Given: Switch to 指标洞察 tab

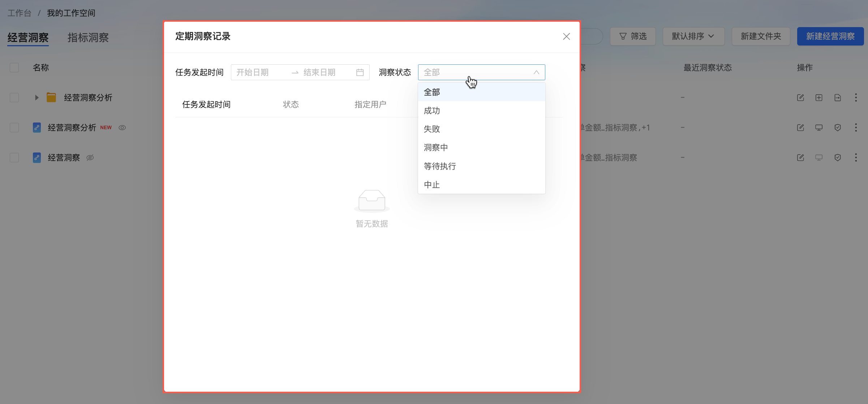Looking at the screenshot, I should pos(88,38).
